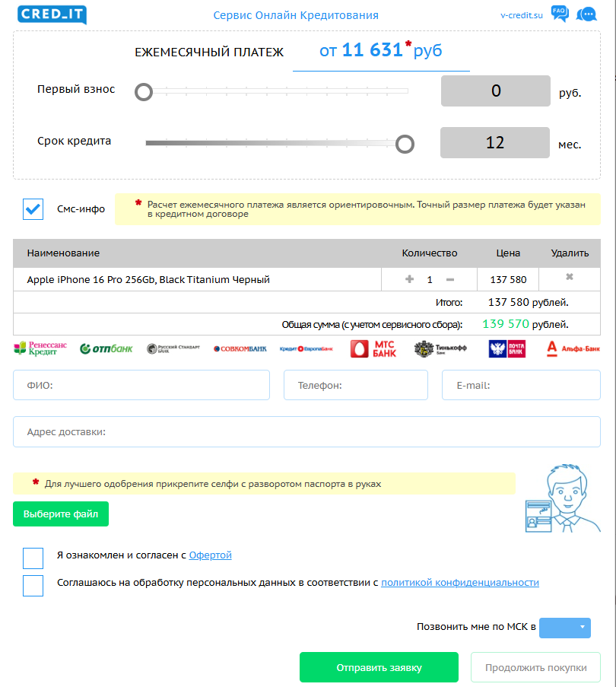Click the ФИО input field
The width and height of the screenshot is (616, 687).
(141, 385)
